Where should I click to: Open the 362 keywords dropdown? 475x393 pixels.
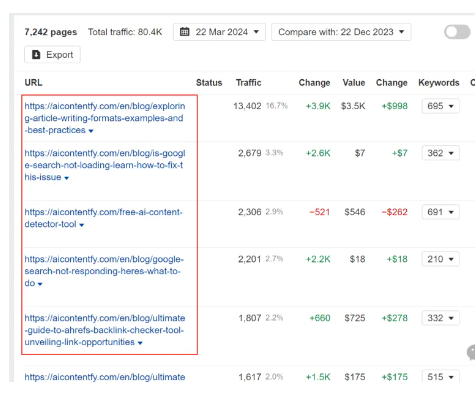pyautogui.click(x=440, y=153)
